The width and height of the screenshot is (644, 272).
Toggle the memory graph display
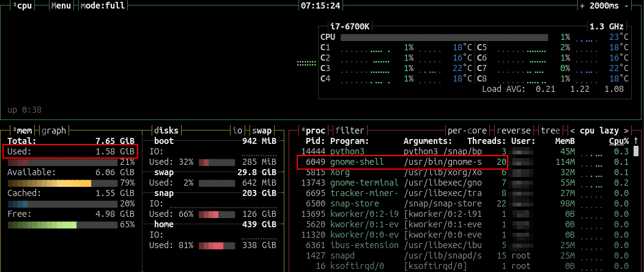point(54,130)
